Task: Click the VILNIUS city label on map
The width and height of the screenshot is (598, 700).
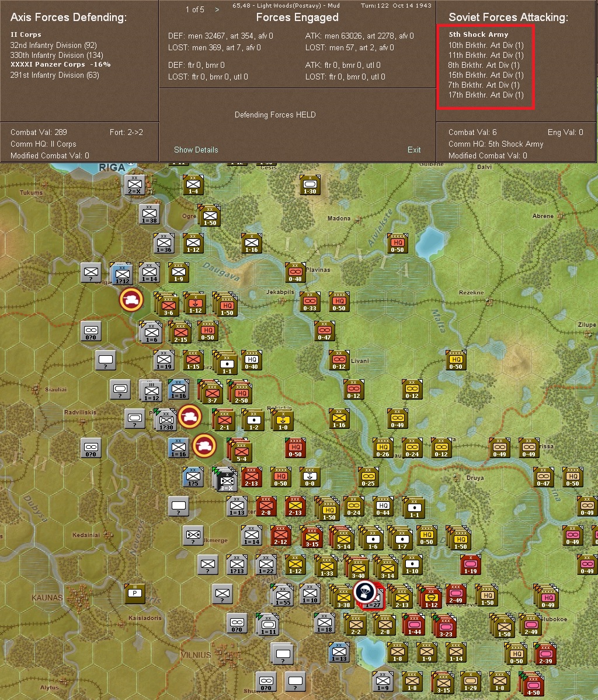Action: point(196,655)
